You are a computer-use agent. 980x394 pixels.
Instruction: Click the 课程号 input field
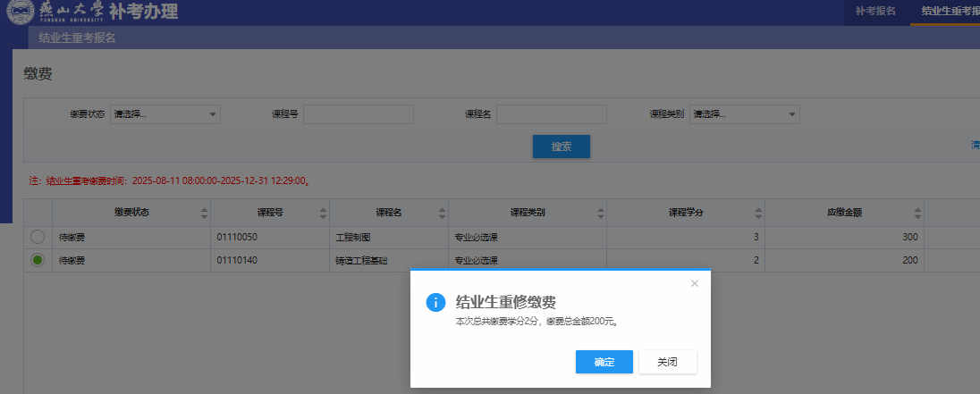pos(358,114)
